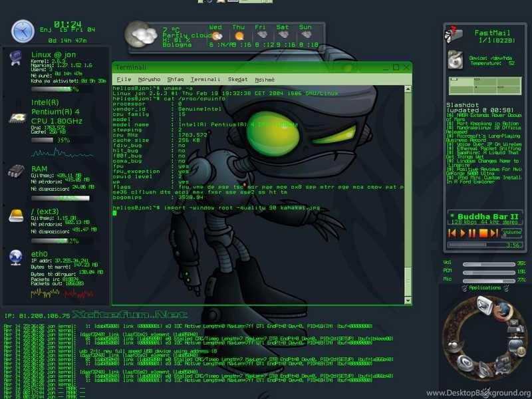Click the partly cloudy weather icon
This screenshot has height=399, width=532.
point(142,33)
